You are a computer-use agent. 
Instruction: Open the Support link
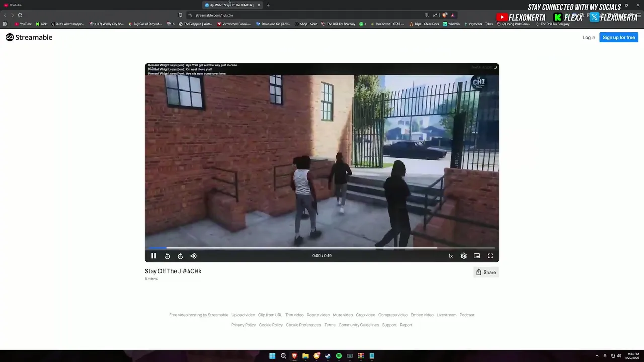pos(389,325)
